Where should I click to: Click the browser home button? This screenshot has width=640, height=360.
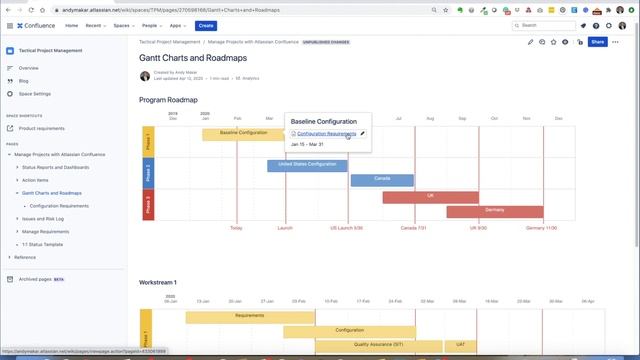point(42,10)
